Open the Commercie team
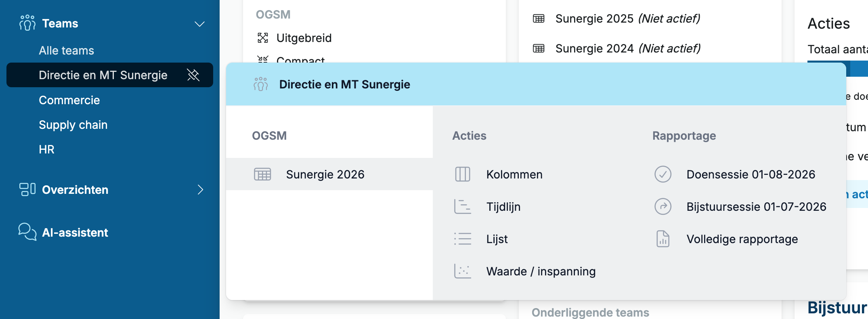 click(69, 100)
